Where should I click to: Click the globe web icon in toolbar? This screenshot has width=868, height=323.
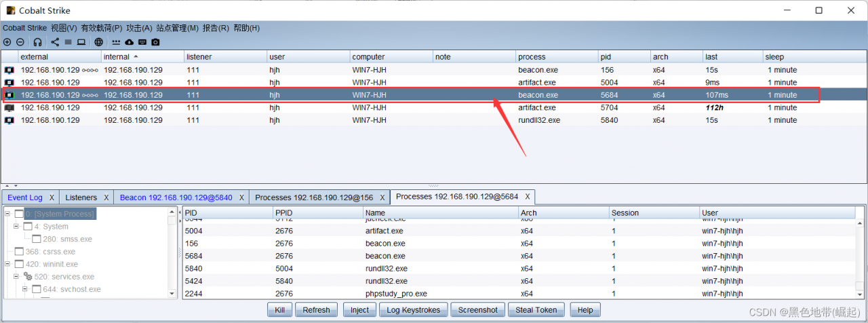point(98,42)
